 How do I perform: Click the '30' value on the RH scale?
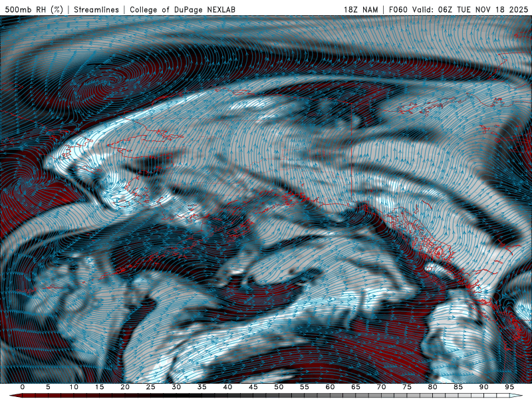tap(176, 387)
